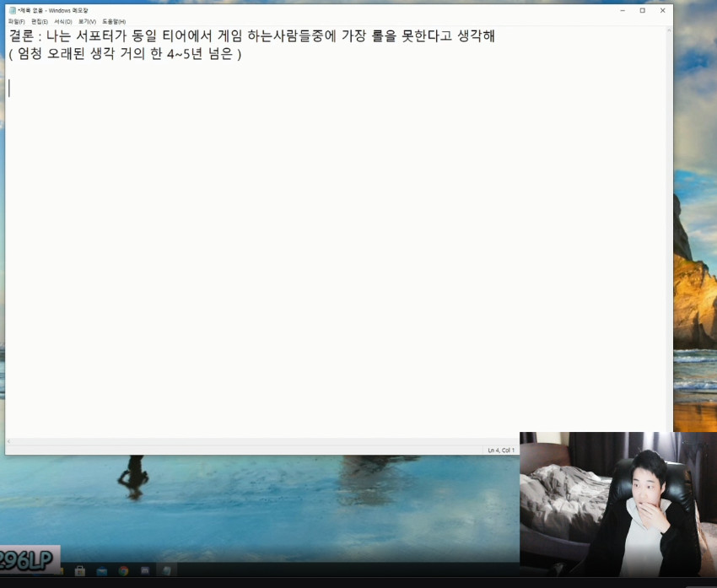The width and height of the screenshot is (717, 588).
Task: Click the Notepad icon in the title bar
Action: coord(12,11)
